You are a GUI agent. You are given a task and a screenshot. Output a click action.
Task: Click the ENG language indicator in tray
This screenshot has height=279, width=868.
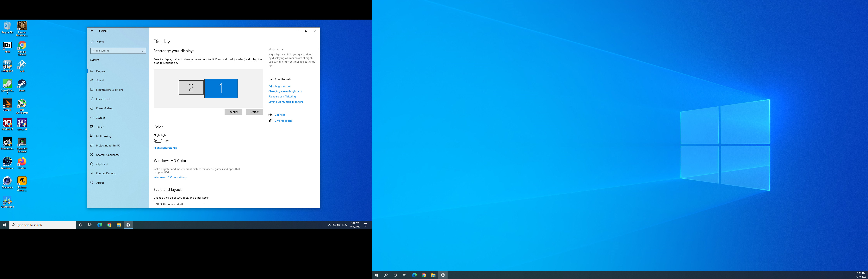344,225
